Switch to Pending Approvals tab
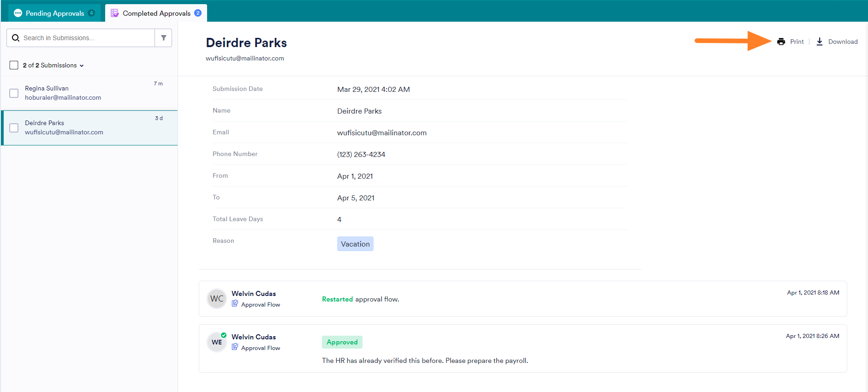The image size is (868, 392). pos(54,13)
